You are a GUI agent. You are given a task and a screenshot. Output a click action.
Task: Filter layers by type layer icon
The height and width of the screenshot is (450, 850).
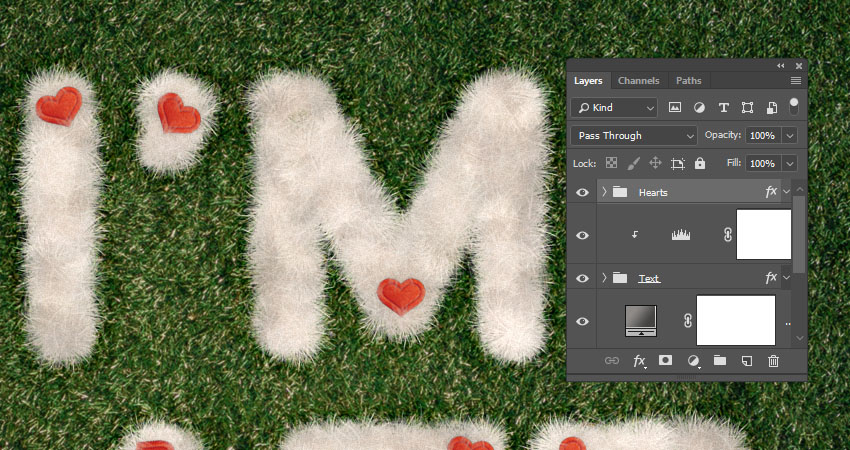tap(724, 107)
